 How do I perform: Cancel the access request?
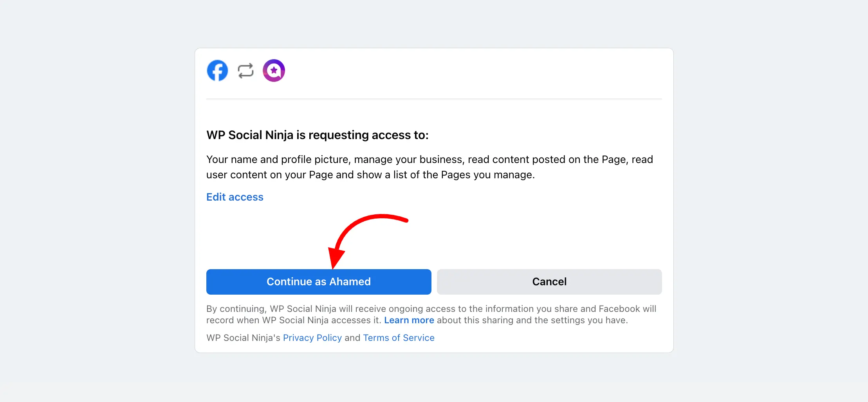point(549,282)
